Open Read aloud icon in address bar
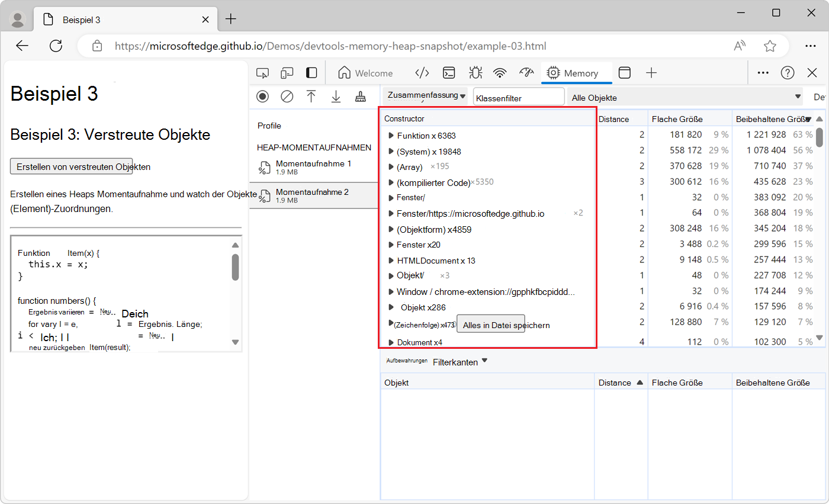This screenshot has width=829, height=504. 740,46
